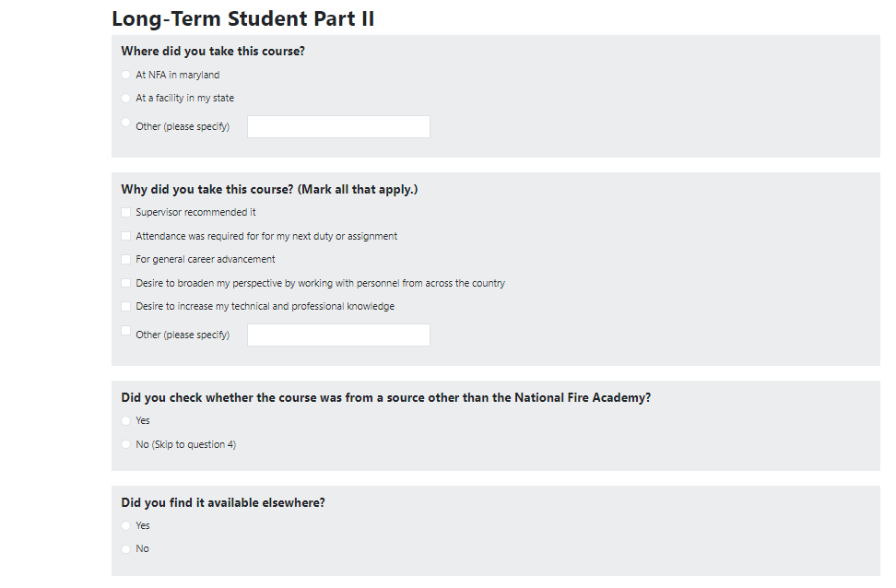Click the "Why did you take this course?" heading
896x588 pixels.
tap(269, 190)
